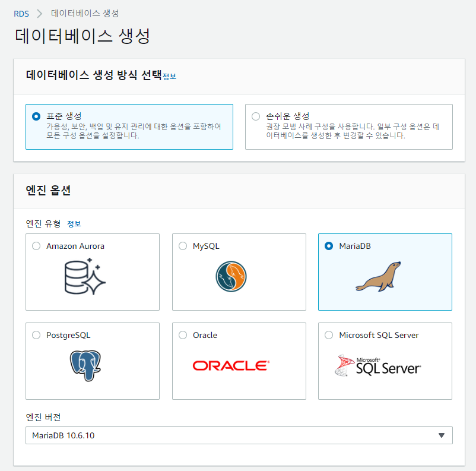Click the red Oracle logo
Screen dimensions: 476x471
tap(231, 365)
